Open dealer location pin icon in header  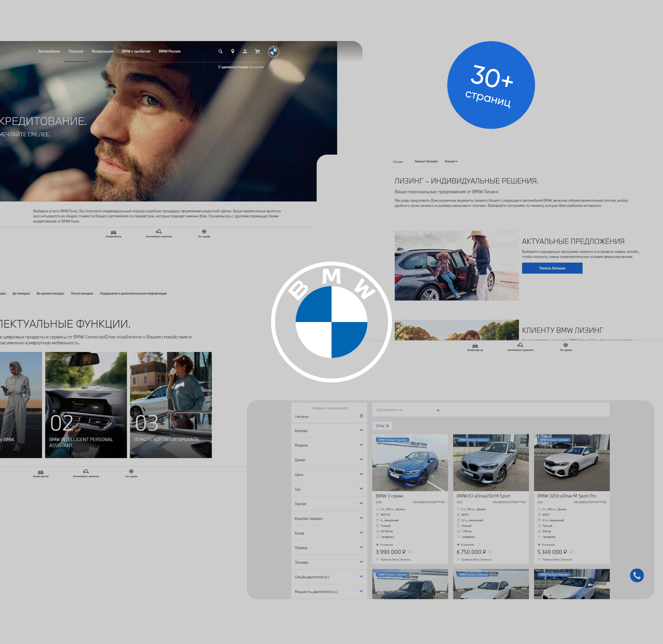point(233,51)
